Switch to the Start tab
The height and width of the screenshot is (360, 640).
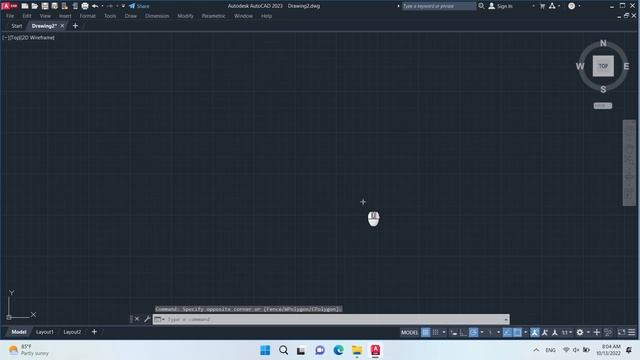click(x=17, y=26)
